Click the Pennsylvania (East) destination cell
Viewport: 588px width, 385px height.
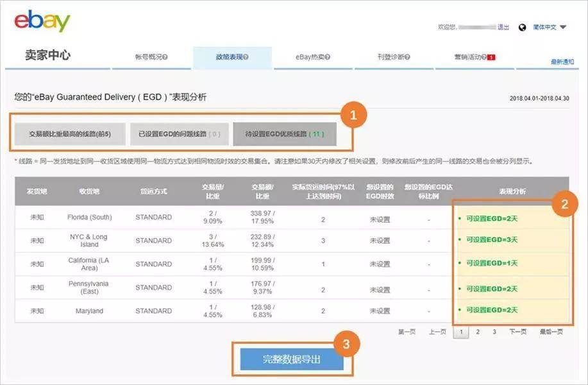click(89, 287)
